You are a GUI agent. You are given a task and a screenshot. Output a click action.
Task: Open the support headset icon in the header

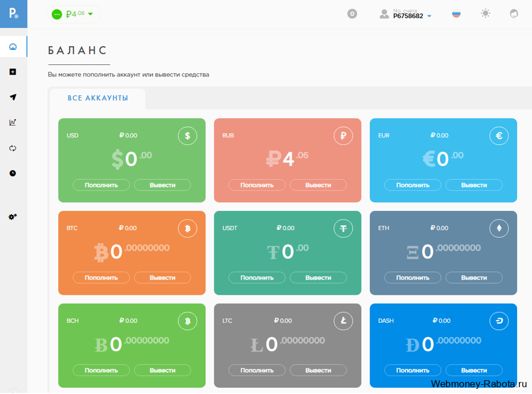click(x=514, y=14)
